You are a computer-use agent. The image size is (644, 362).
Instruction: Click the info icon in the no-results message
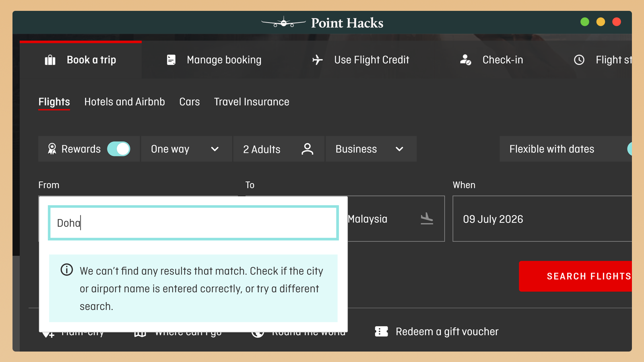[67, 269]
